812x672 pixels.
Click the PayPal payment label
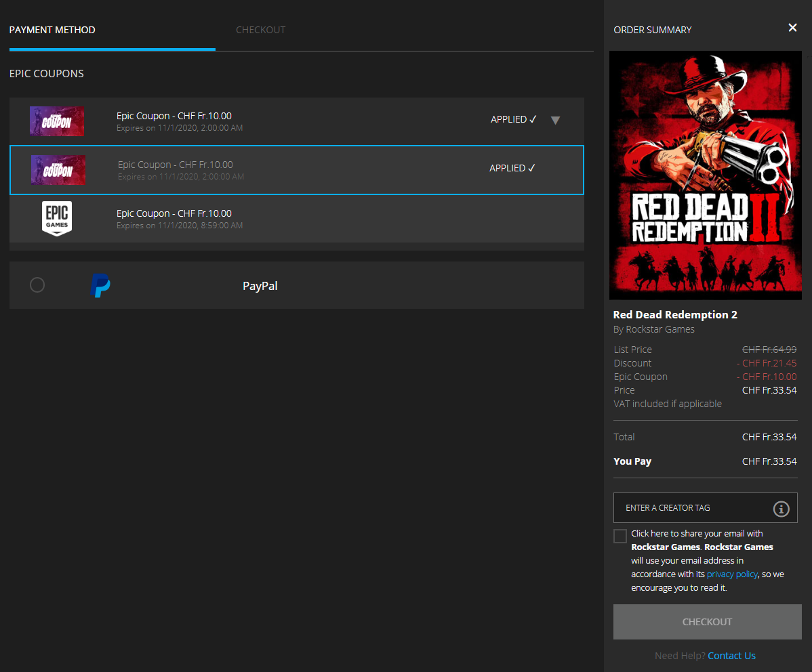pyautogui.click(x=260, y=286)
